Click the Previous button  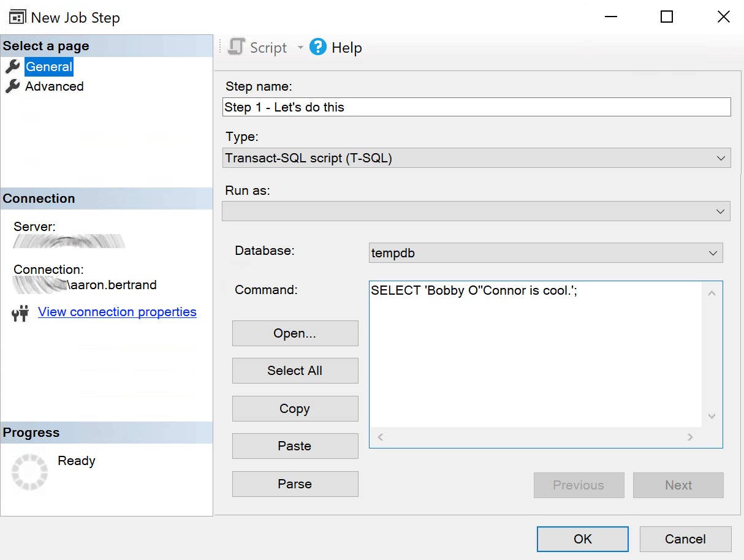click(579, 485)
